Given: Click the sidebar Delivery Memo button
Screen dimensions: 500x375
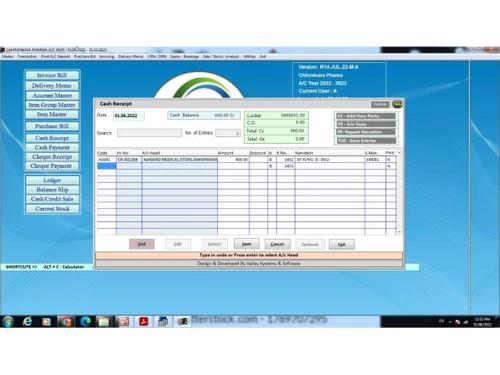Looking at the screenshot, I should pyautogui.click(x=52, y=86).
